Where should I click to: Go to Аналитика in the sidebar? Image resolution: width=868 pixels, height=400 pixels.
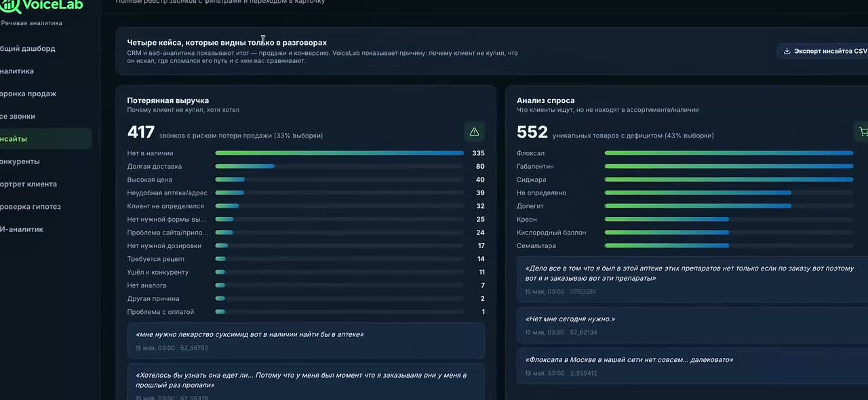17,71
